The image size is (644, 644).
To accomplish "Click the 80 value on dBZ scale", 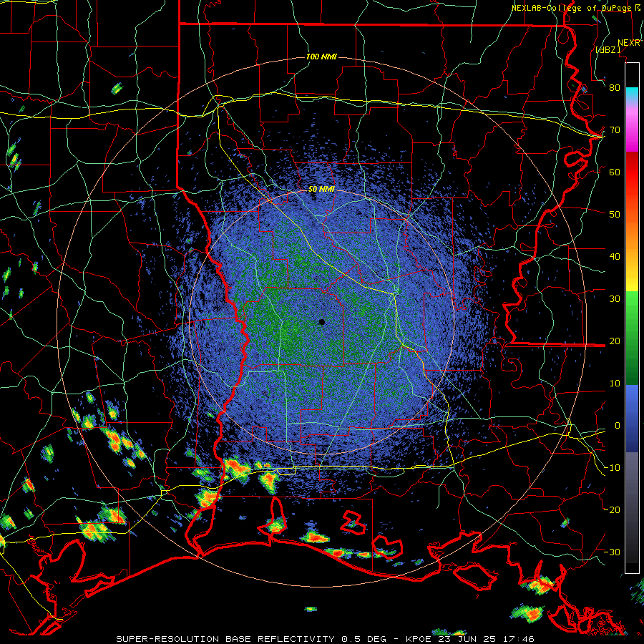I will point(615,88).
